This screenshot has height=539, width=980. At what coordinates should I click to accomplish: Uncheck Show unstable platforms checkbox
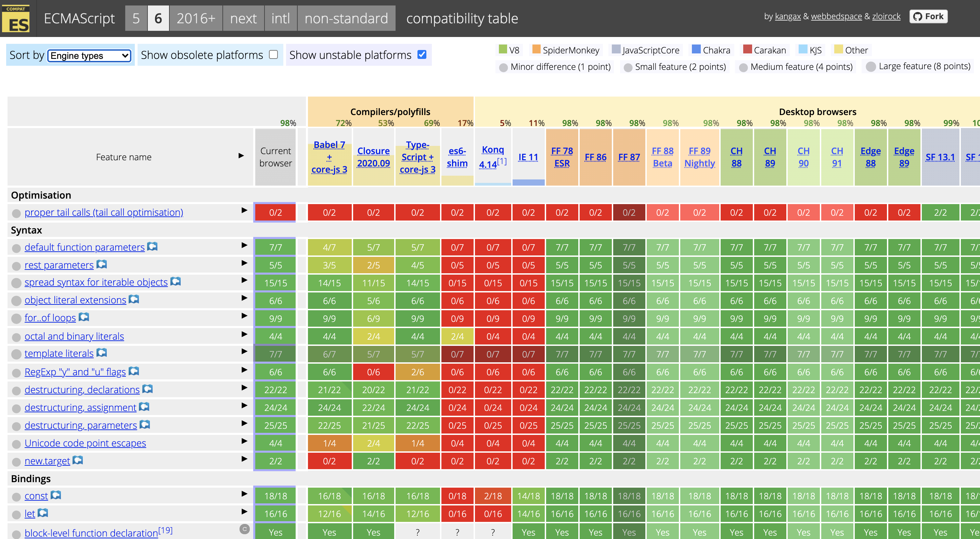[422, 54]
